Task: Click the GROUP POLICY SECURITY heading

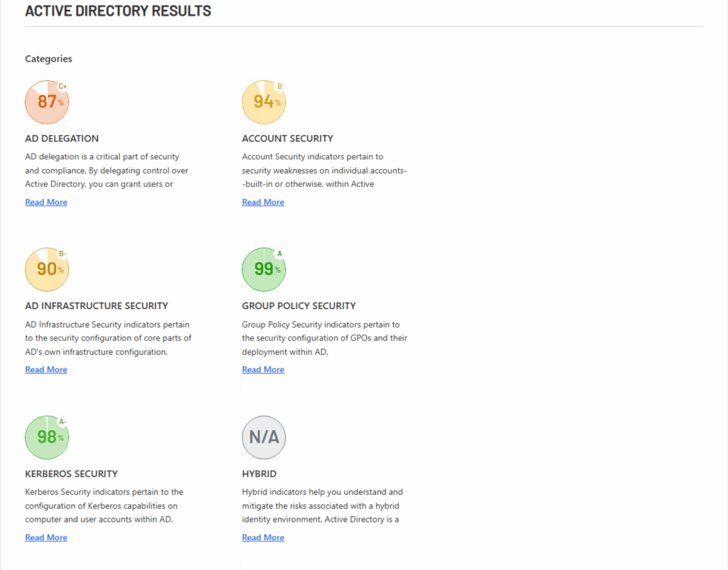Action: (x=299, y=306)
